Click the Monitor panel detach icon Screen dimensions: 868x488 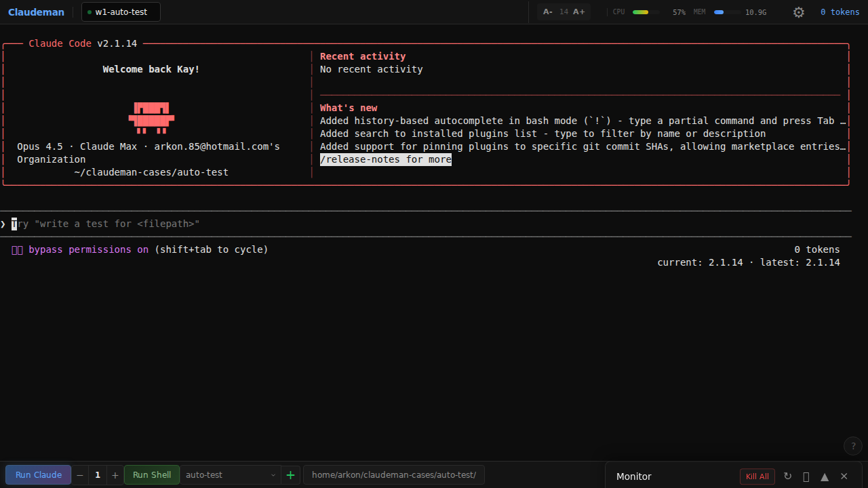point(806,476)
